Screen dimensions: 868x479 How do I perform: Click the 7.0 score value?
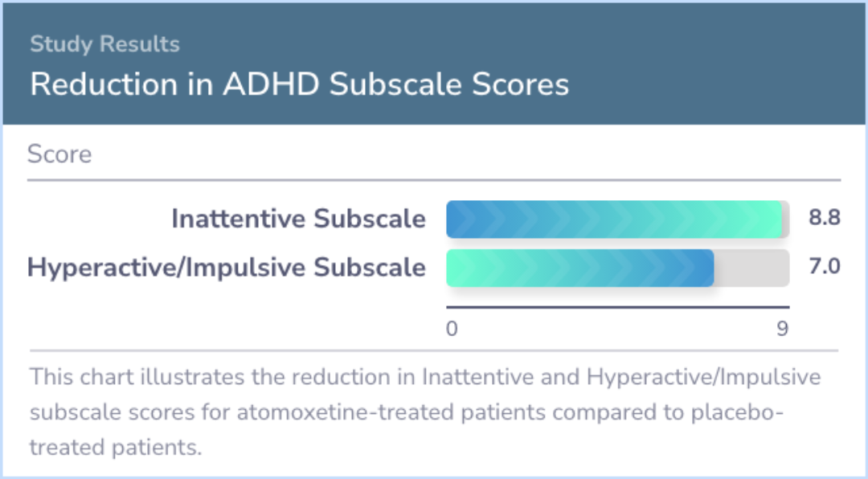824,267
